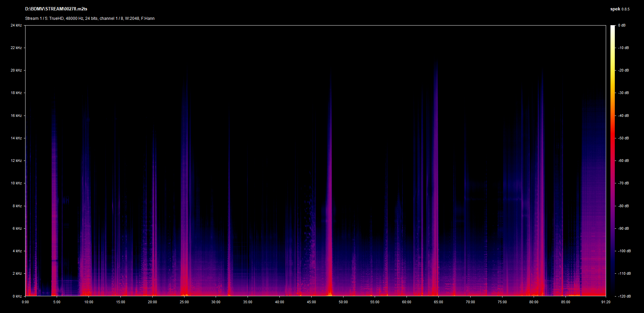Click the 10 kHz frequency axis label
The image size is (644, 313).
(16, 183)
